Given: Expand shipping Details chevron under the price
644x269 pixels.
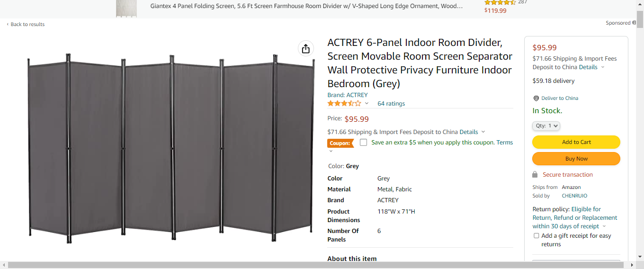Looking at the screenshot, I should pyautogui.click(x=483, y=132).
